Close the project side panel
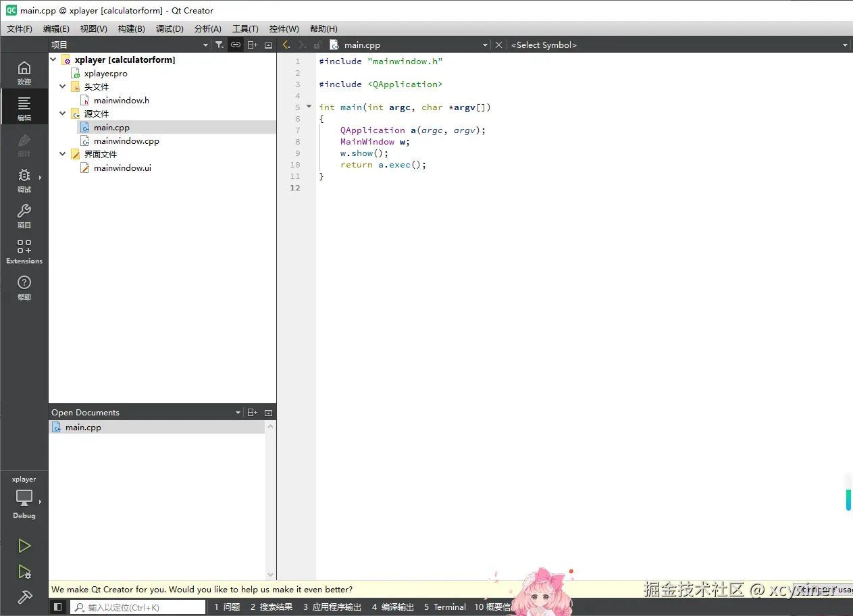 click(268, 45)
